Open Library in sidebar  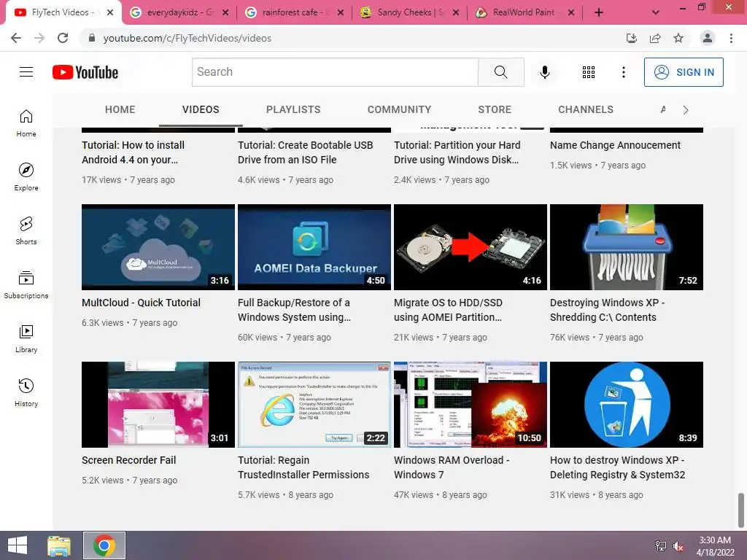point(26,338)
